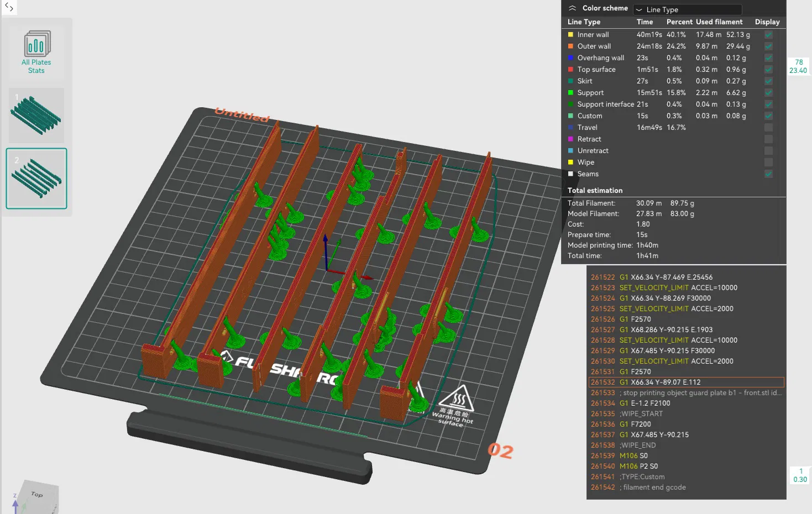
Task: Click Outer wall filament weight 29.44 g
Action: [738, 46]
